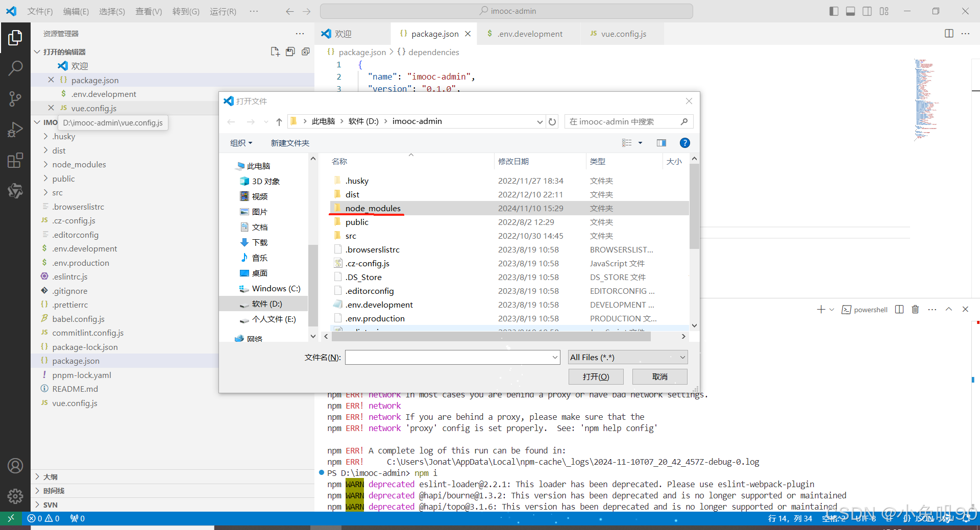Open the 查看(V) menu
The height and width of the screenshot is (530, 980).
(149, 11)
